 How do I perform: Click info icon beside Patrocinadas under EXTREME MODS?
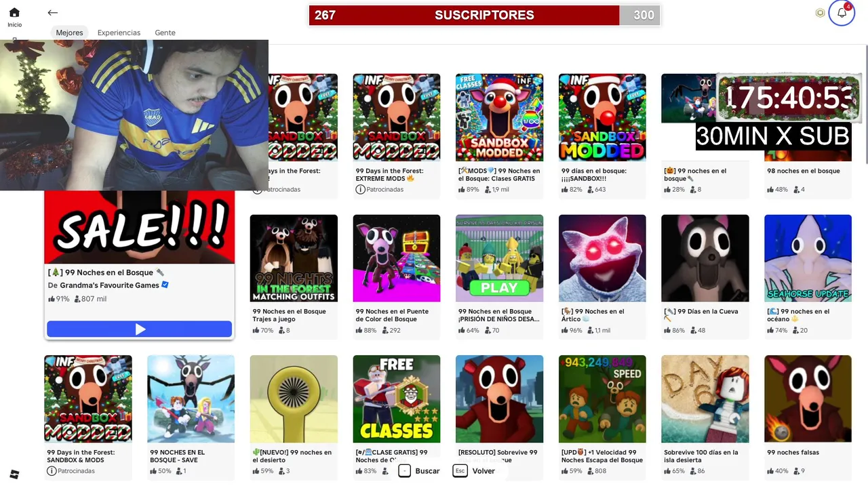(x=360, y=190)
